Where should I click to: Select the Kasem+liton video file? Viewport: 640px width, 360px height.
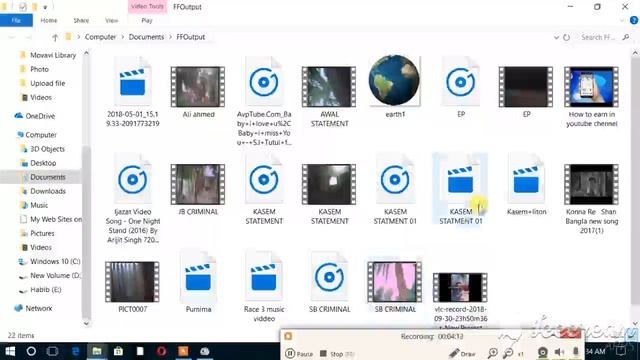[x=526, y=179]
